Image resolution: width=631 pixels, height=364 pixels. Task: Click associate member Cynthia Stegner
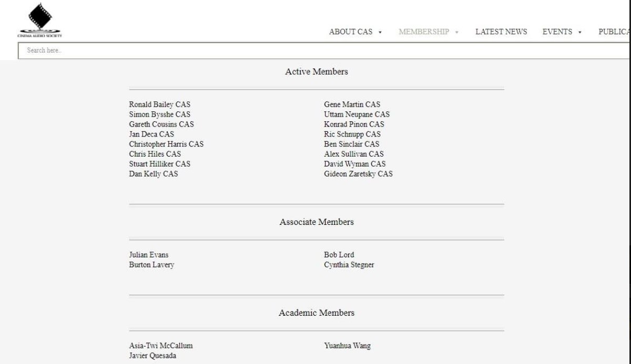click(x=349, y=265)
